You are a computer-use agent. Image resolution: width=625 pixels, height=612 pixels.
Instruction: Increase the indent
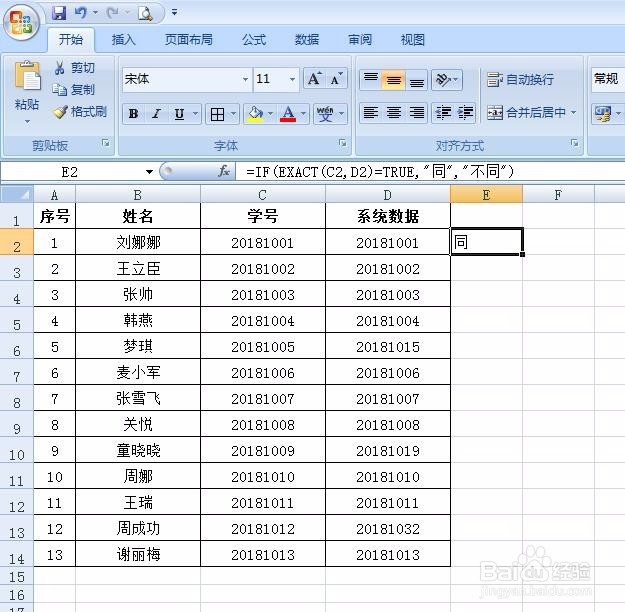coord(465,113)
